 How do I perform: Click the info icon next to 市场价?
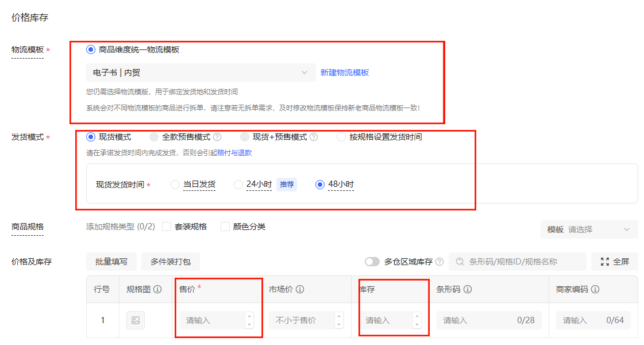coord(300,290)
